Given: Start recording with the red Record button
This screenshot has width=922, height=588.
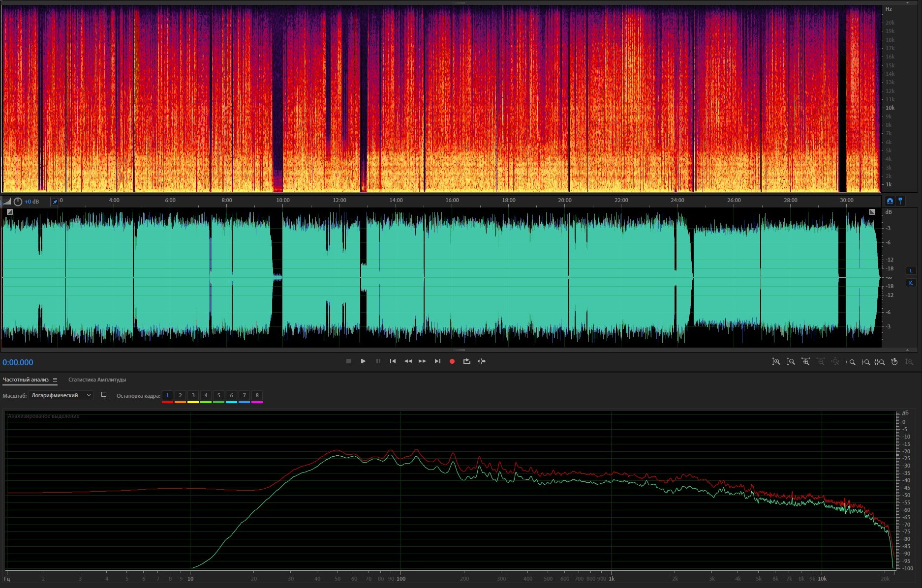Looking at the screenshot, I should (452, 361).
